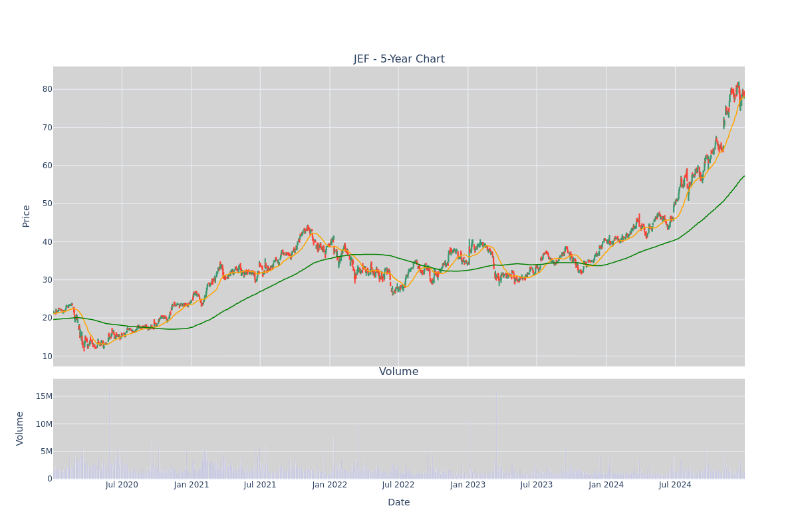The width and height of the screenshot is (798, 532).
Task: Click the rotated 'Volume' y-axis label
Action: (21, 428)
